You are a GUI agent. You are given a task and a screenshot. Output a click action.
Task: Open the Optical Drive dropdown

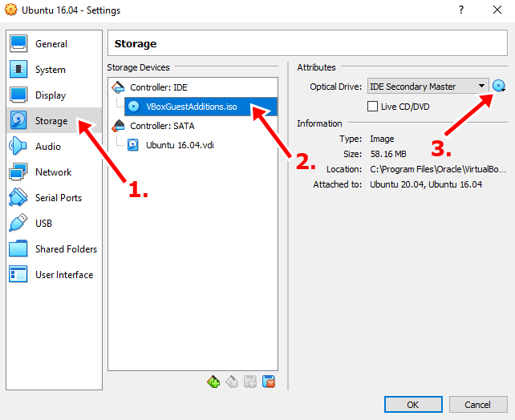pos(428,87)
